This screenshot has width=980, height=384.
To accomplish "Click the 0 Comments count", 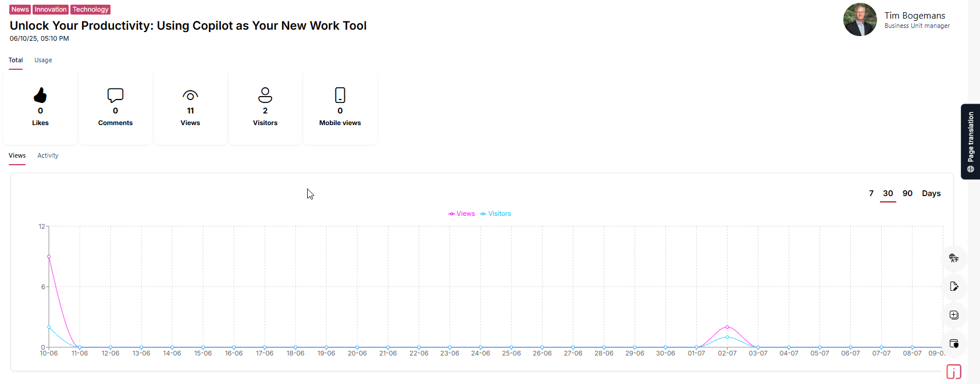I will click(x=115, y=111).
